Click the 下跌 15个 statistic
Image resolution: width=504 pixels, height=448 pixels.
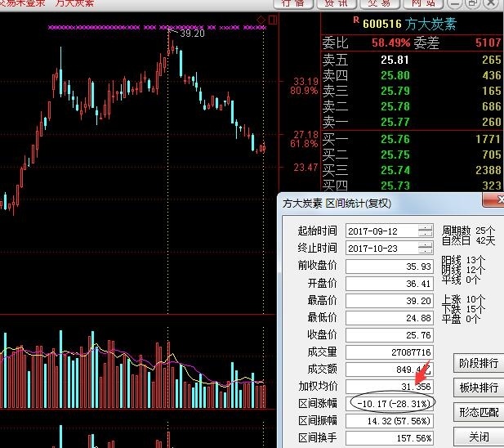(463, 309)
